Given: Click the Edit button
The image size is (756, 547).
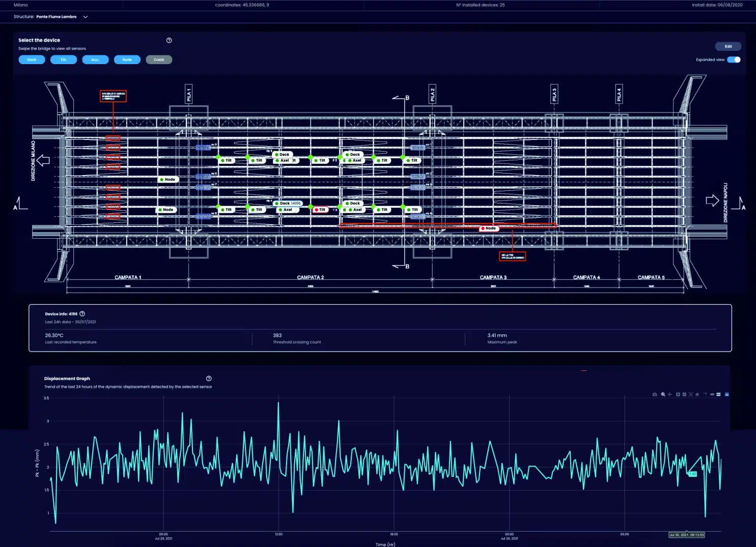Looking at the screenshot, I should tap(728, 46).
